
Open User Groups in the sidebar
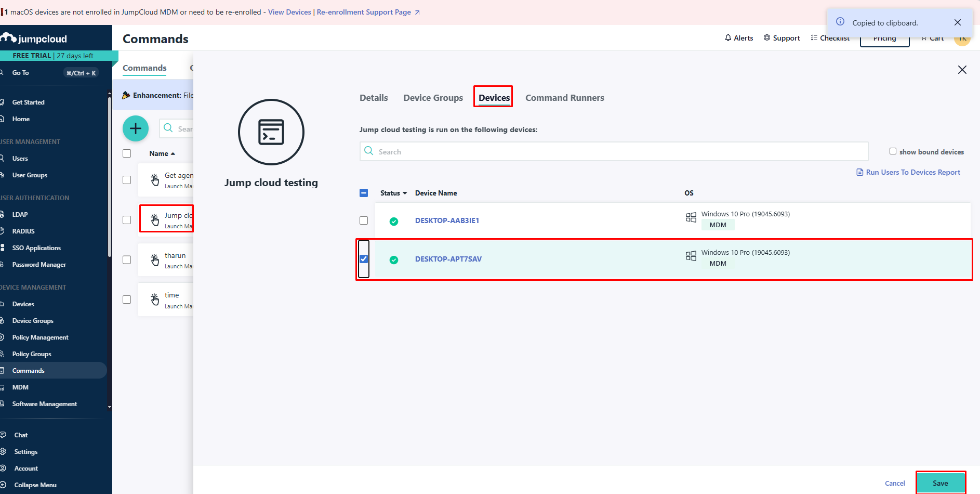coord(30,175)
